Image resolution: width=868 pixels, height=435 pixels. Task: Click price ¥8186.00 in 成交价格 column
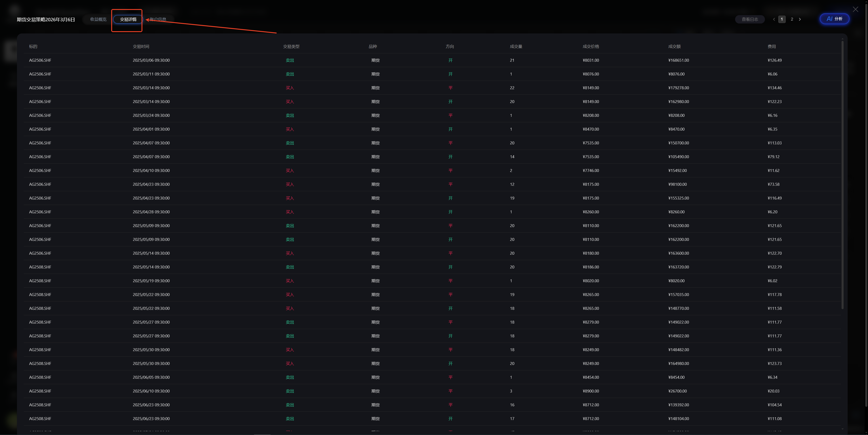click(x=591, y=267)
